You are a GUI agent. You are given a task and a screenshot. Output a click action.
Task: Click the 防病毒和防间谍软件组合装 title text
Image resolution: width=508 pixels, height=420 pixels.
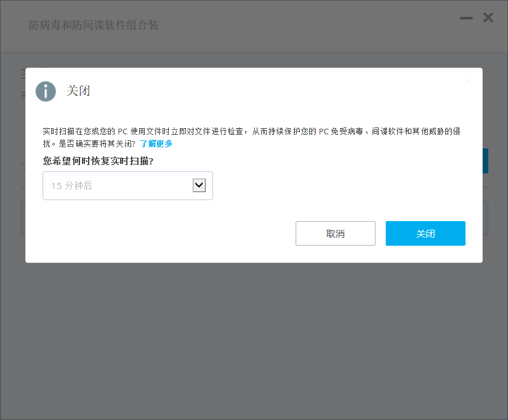[93, 25]
